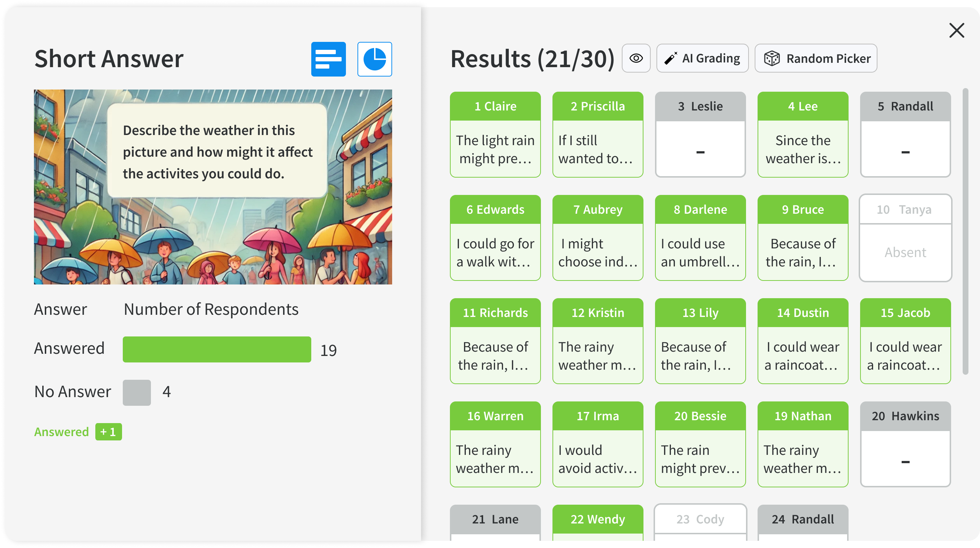Image resolution: width=980 pixels, height=548 pixels.
Task: Click the green Answered bar
Action: point(216,349)
